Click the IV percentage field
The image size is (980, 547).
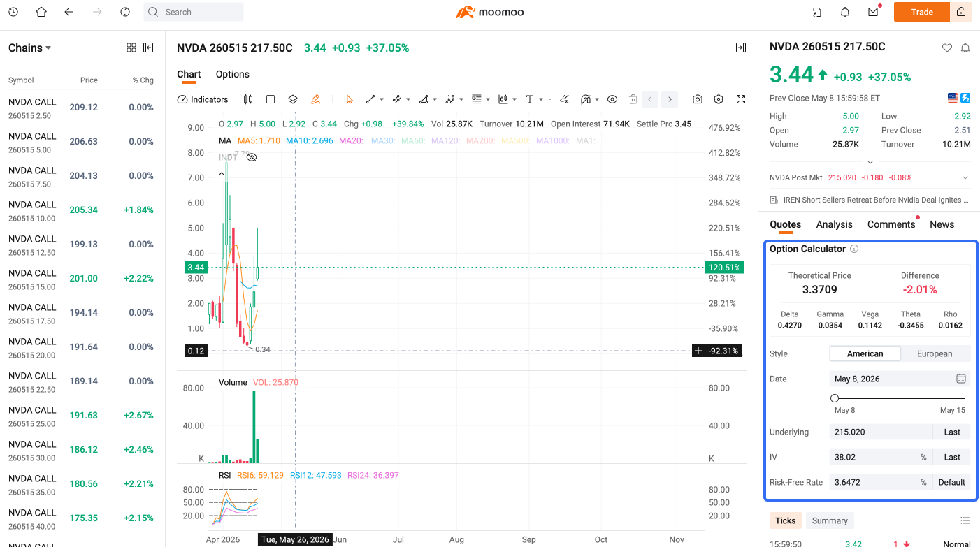pos(881,457)
